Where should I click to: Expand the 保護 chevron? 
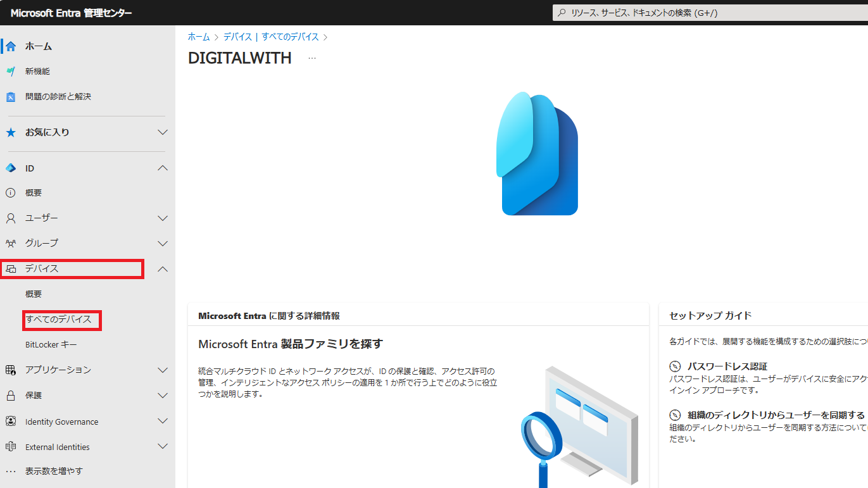163,396
